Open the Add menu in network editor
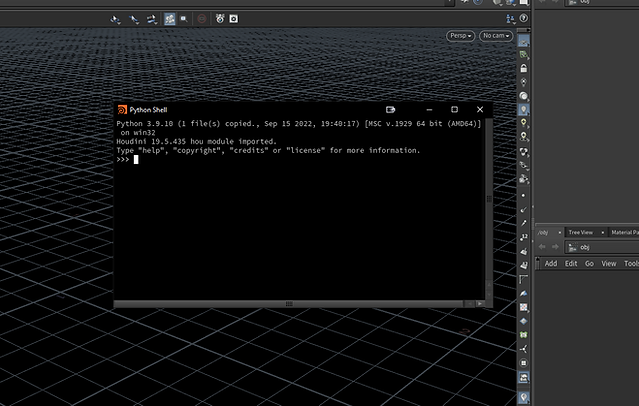The width and height of the screenshot is (639, 406). tap(551, 264)
